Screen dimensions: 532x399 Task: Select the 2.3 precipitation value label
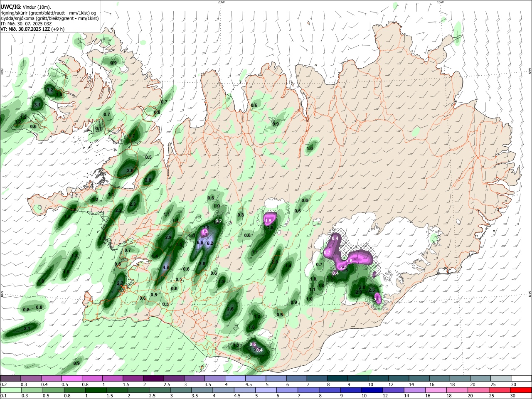(133, 204)
